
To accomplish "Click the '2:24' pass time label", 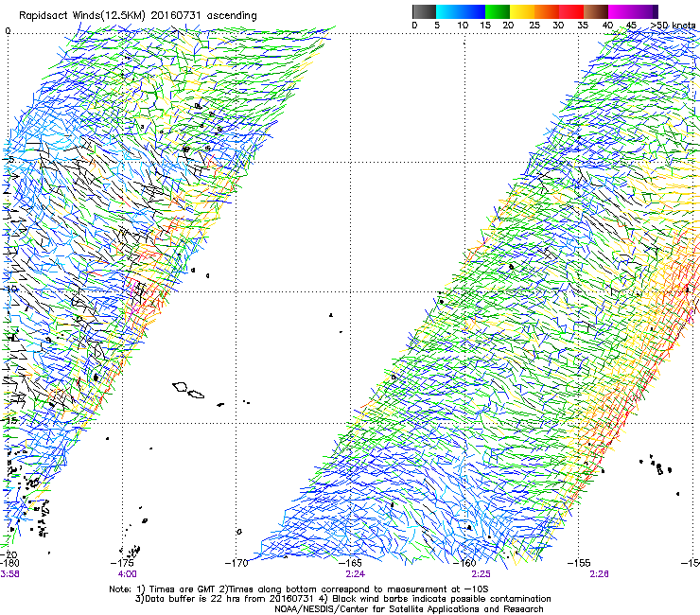I will pos(356,574).
